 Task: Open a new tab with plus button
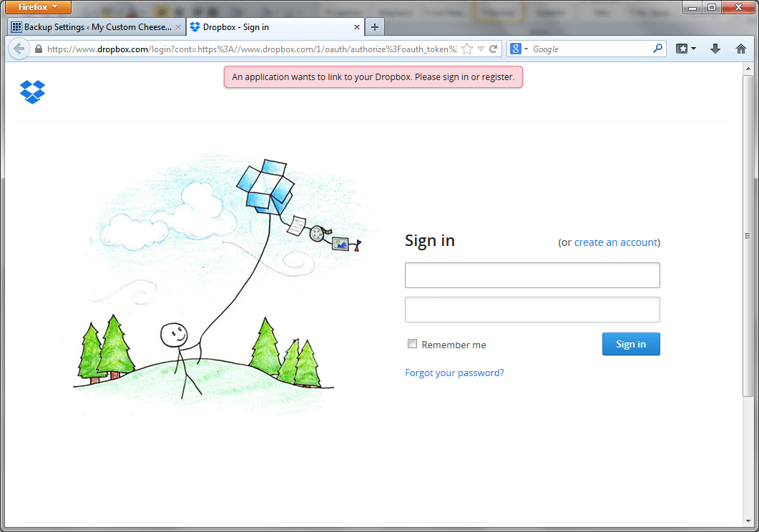pos(375,27)
